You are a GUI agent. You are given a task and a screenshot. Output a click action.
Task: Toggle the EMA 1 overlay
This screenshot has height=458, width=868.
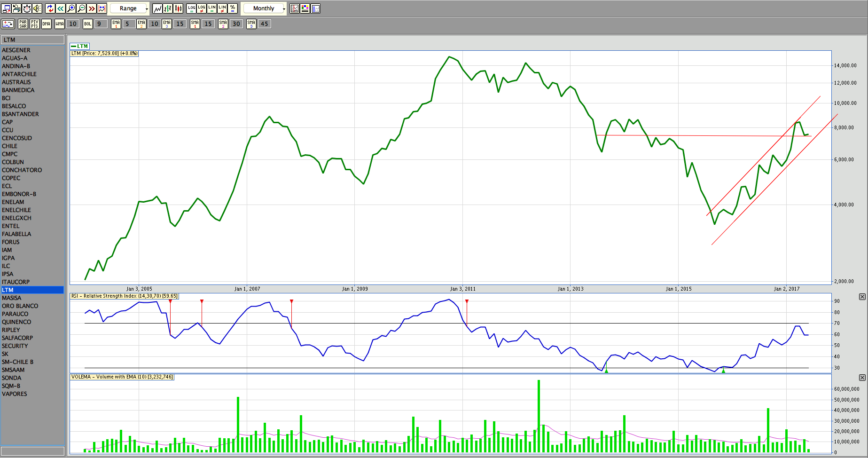[116, 24]
